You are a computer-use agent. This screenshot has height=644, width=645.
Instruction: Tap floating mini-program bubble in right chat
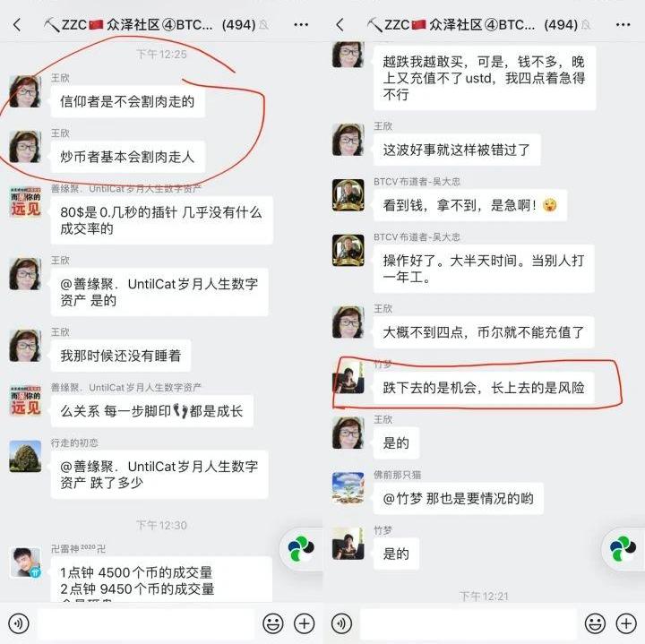[x=623, y=548]
